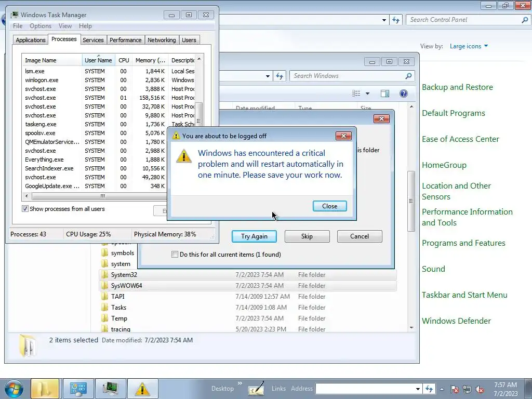
Task: Check Do this for all current items
Action: click(x=175, y=255)
